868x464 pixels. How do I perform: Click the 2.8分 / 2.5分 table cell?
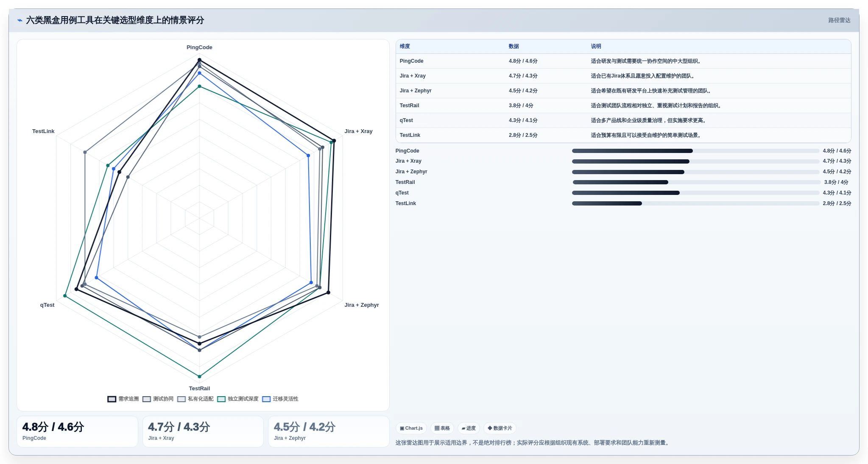[523, 135]
